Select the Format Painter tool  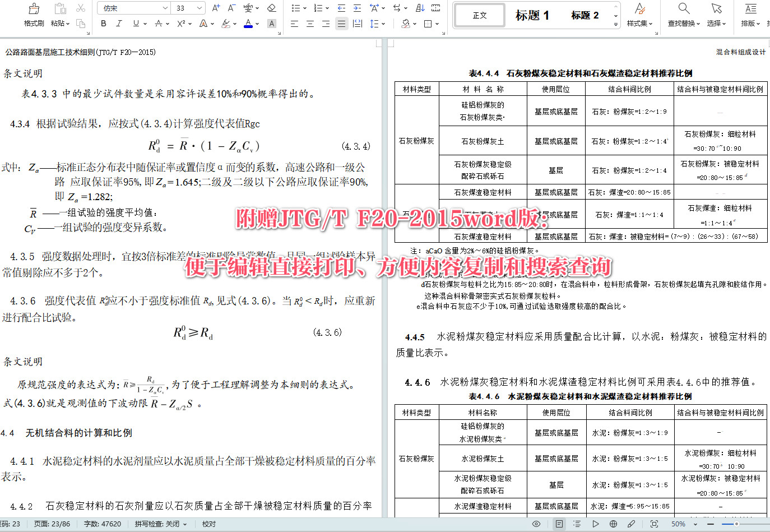33,12
